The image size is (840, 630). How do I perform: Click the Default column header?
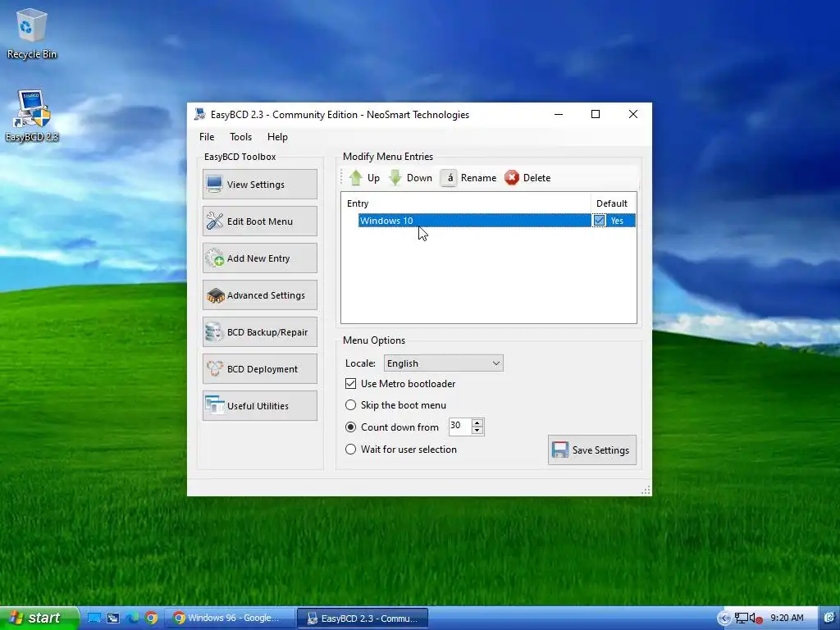point(614,203)
